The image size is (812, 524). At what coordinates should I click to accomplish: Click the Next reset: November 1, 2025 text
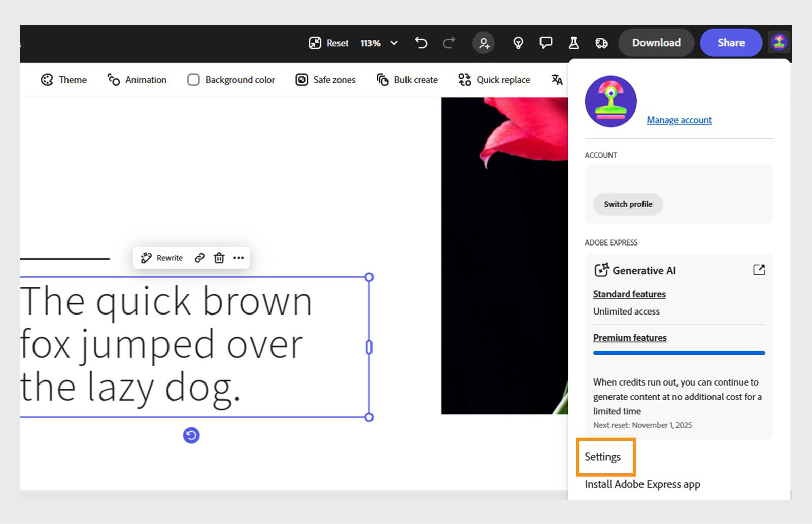click(642, 425)
